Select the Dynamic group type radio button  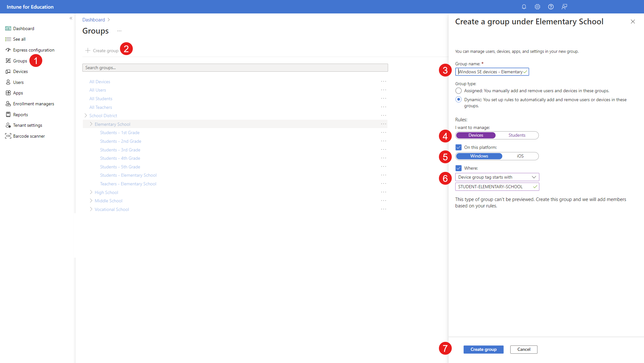click(458, 99)
